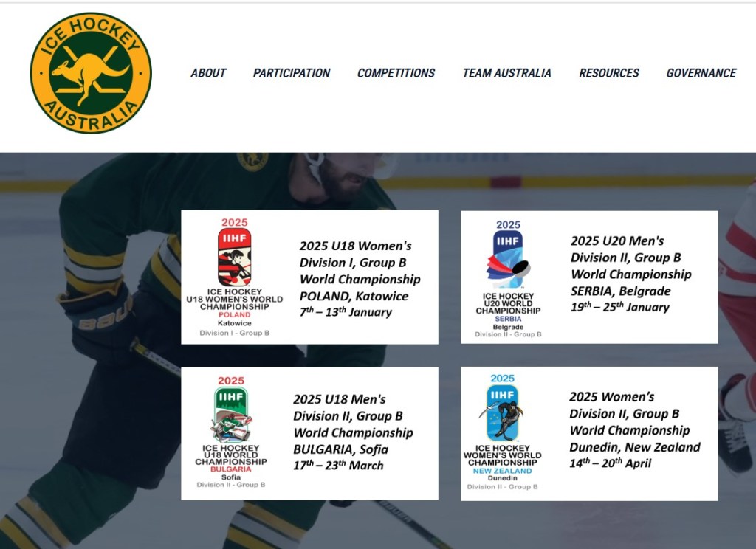Screen dimensions: 756x549
Task: Open the U20 Men's Division II Group B card
Action: click(x=589, y=277)
